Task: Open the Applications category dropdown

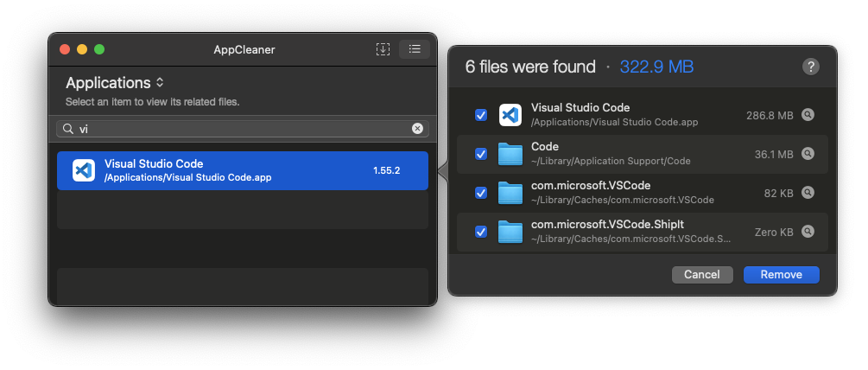Action: coord(115,83)
